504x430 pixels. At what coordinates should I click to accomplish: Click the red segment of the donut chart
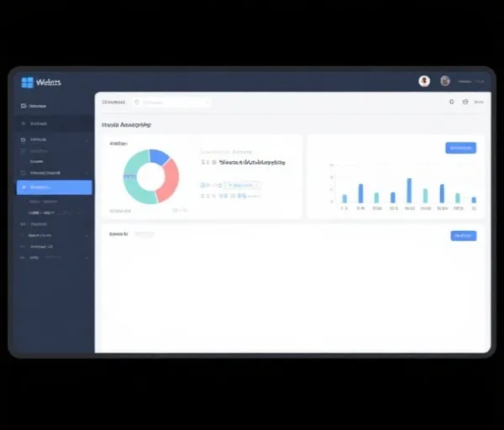point(168,180)
